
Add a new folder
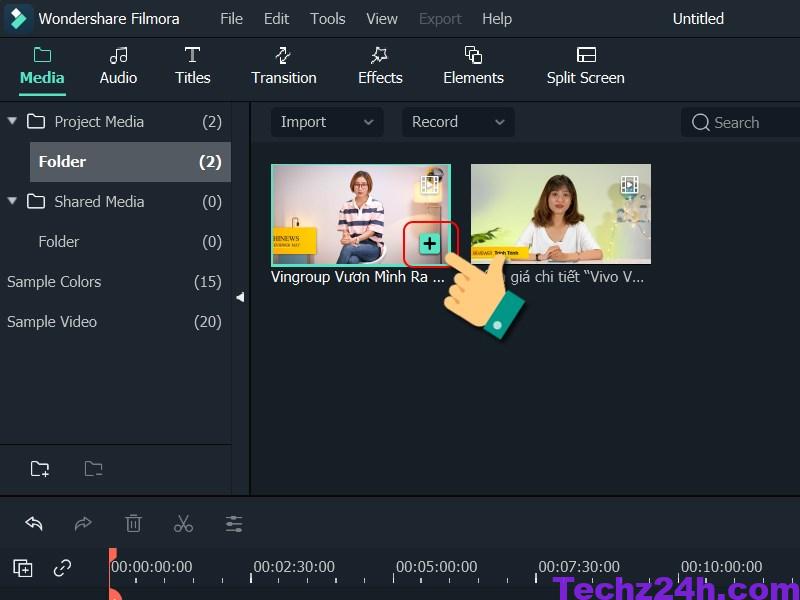pos(40,468)
